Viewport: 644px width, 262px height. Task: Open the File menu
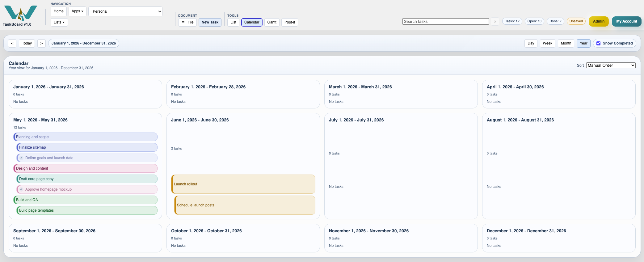tap(187, 22)
